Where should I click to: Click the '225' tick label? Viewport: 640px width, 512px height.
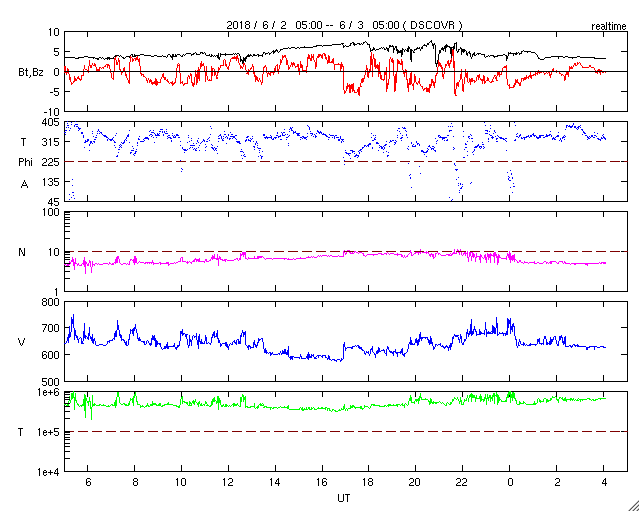pos(52,162)
